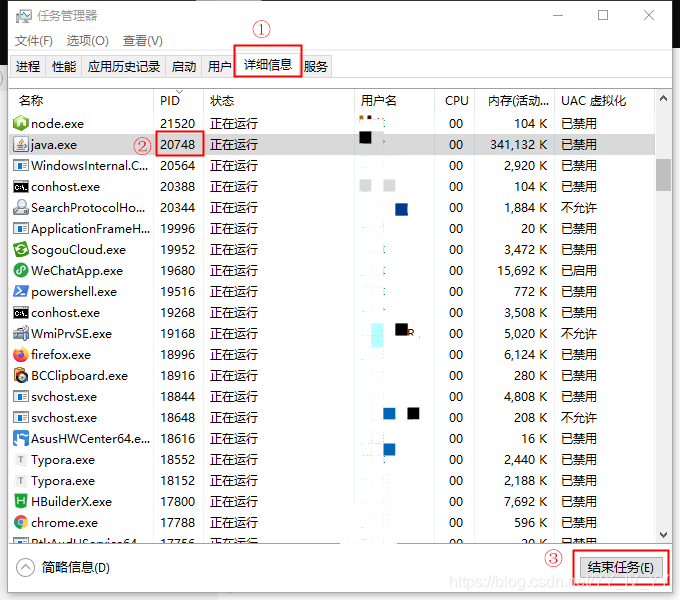This screenshot has height=600, width=680.
Task: Open the 选项(O) menu
Action: [88, 41]
